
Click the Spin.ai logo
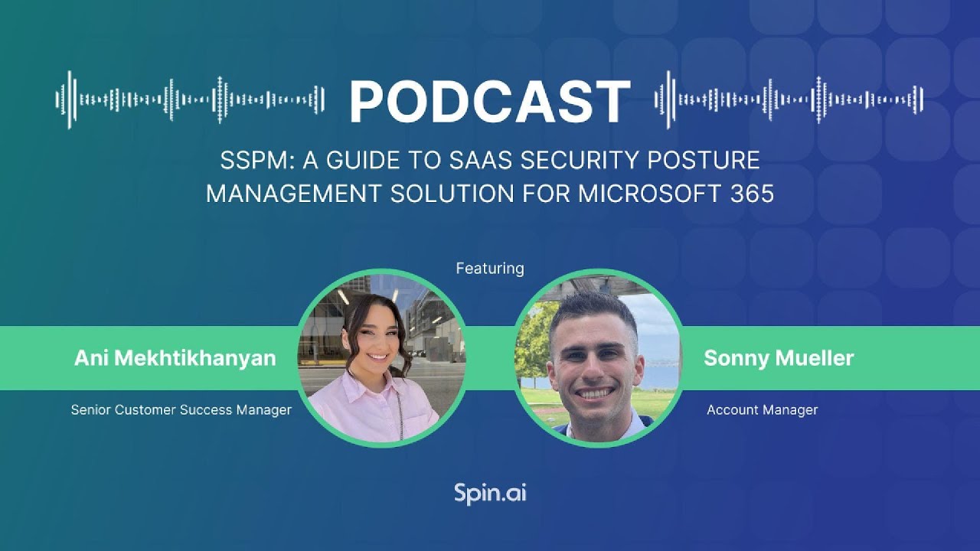click(x=490, y=494)
